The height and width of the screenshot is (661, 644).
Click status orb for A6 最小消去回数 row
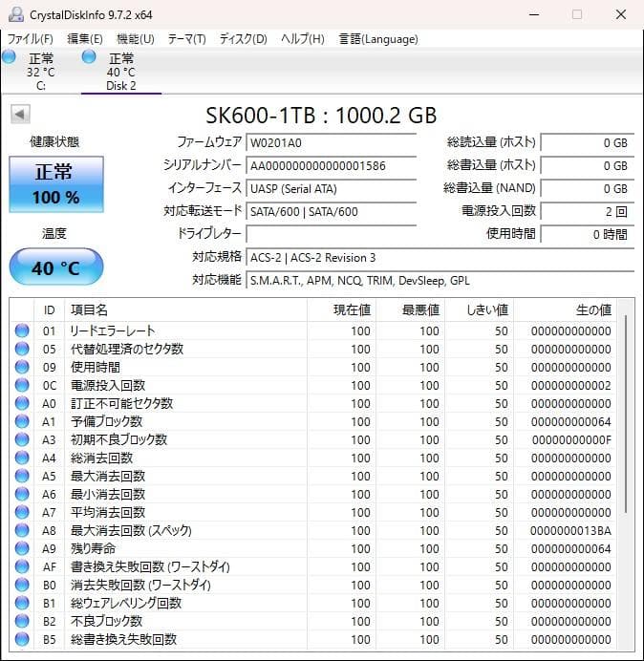[x=22, y=494]
